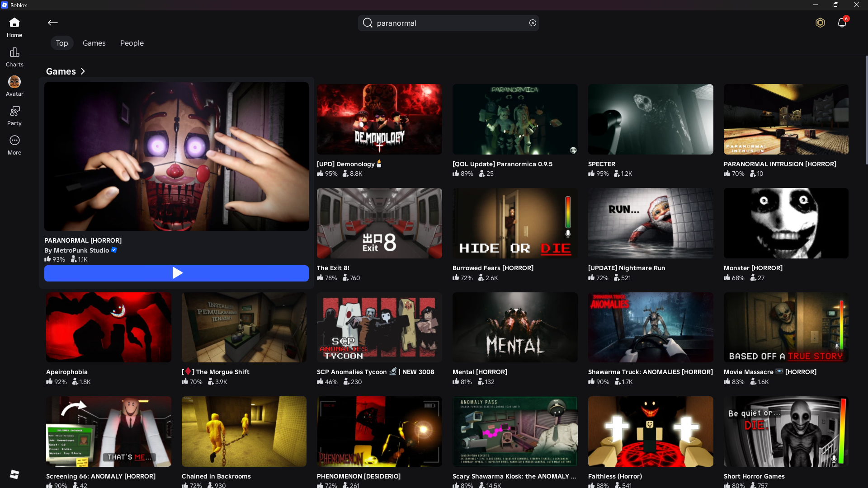Open the Apeirophobia game thumbnail
The height and width of the screenshot is (488, 868).
(108, 327)
